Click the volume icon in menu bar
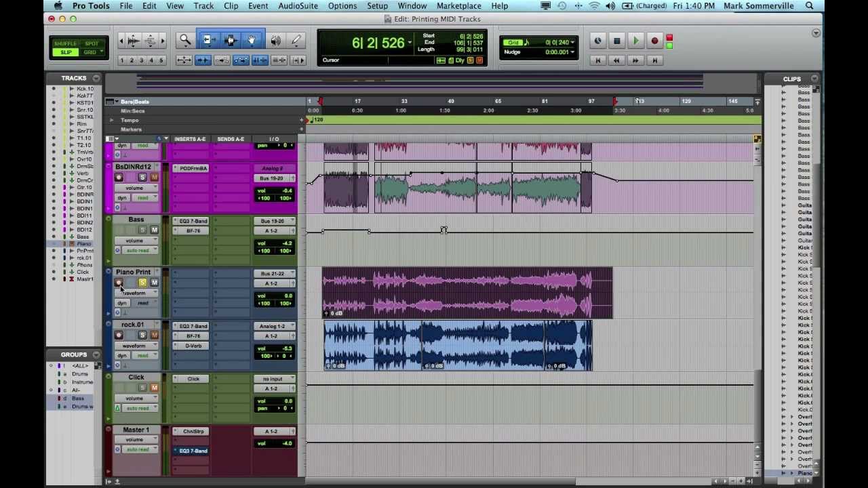The image size is (868, 488). click(x=610, y=6)
